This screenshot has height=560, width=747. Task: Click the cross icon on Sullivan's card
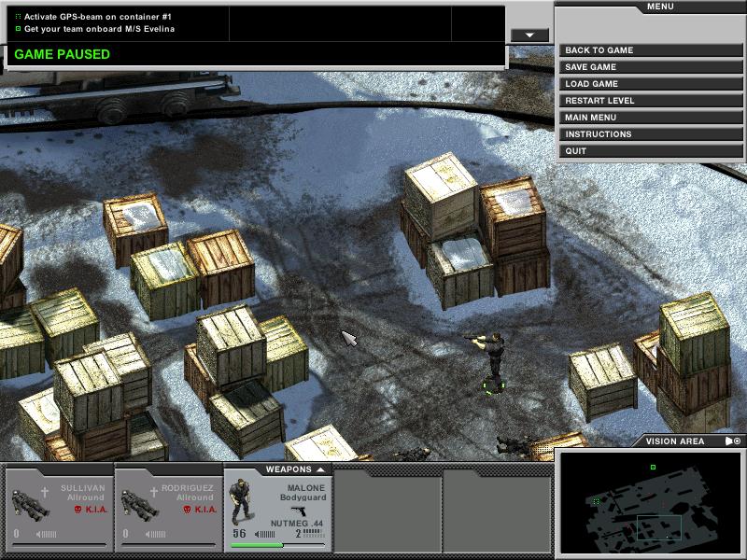click(x=45, y=492)
